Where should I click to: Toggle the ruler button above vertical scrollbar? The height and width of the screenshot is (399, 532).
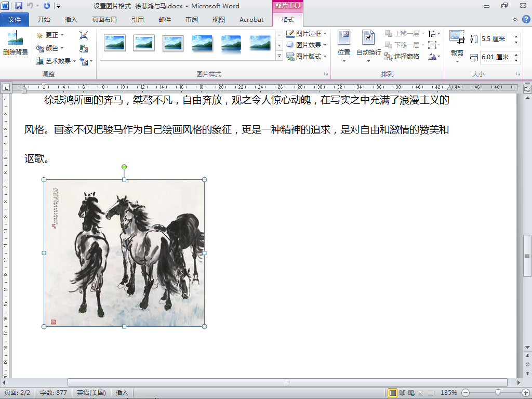(x=527, y=89)
